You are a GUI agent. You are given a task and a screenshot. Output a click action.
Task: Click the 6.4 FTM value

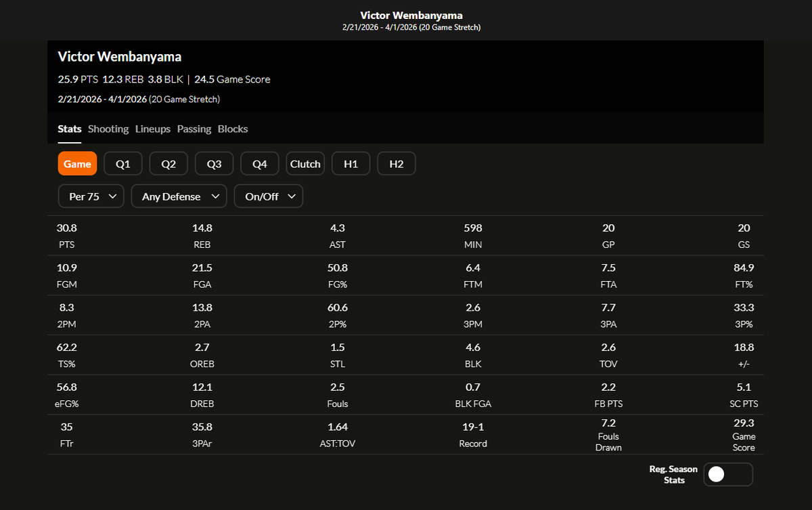pos(473,268)
